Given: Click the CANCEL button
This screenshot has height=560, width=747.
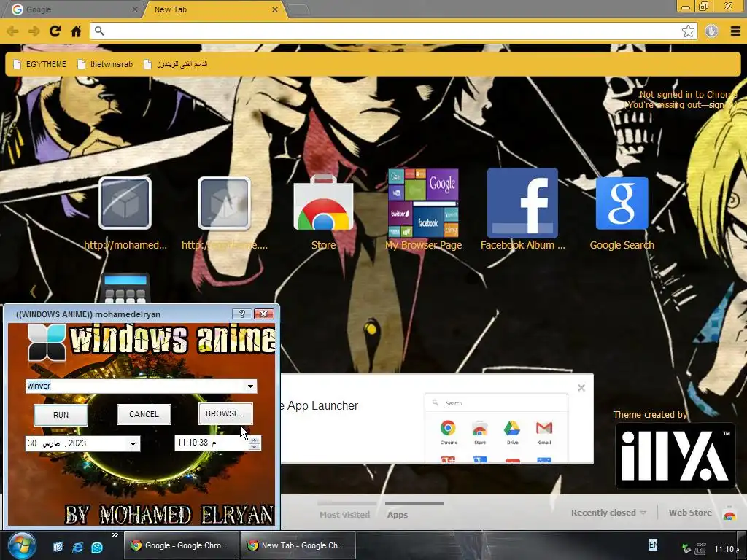Looking at the screenshot, I should point(144,414).
